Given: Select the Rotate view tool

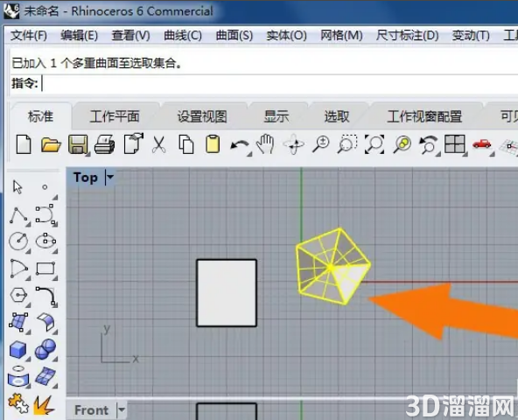Looking at the screenshot, I should pyautogui.click(x=294, y=144).
